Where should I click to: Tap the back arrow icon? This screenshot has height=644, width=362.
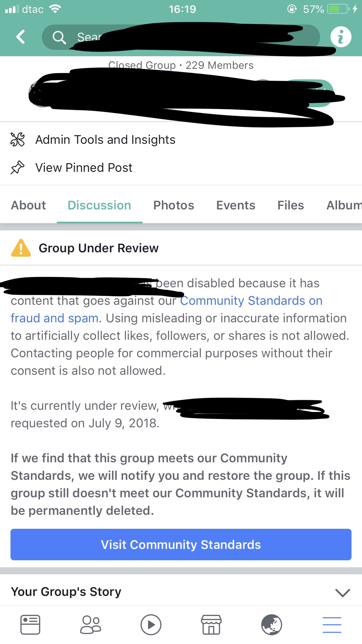point(20,37)
